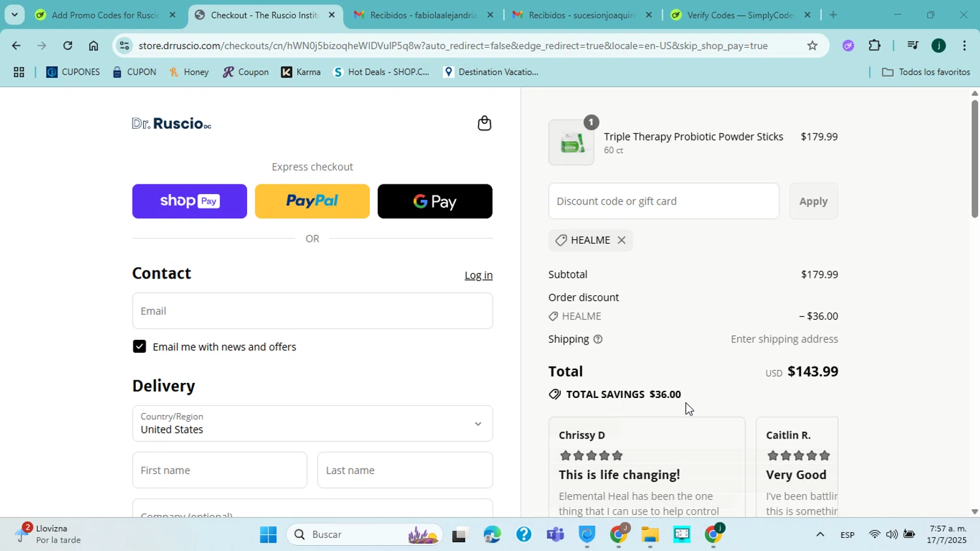Open the Llovizna weather widget
This screenshot has height=551, width=980.
[49, 534]
